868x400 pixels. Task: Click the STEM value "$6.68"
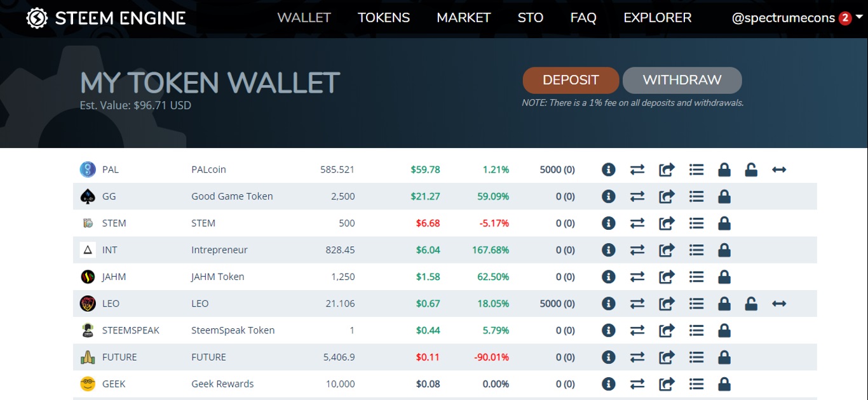point(428,223)
